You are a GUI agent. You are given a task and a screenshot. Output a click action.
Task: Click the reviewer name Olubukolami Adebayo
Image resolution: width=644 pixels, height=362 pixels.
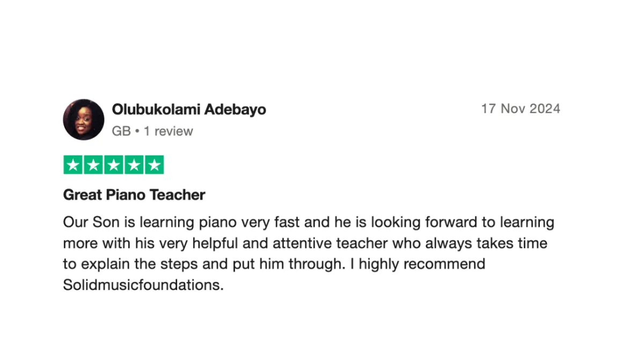point(189,109)
